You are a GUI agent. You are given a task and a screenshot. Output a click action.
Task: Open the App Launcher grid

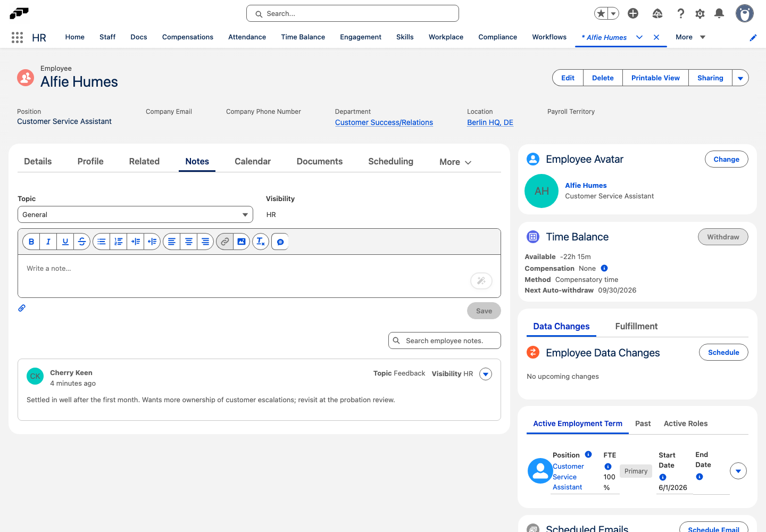click(x=17, y=37)
